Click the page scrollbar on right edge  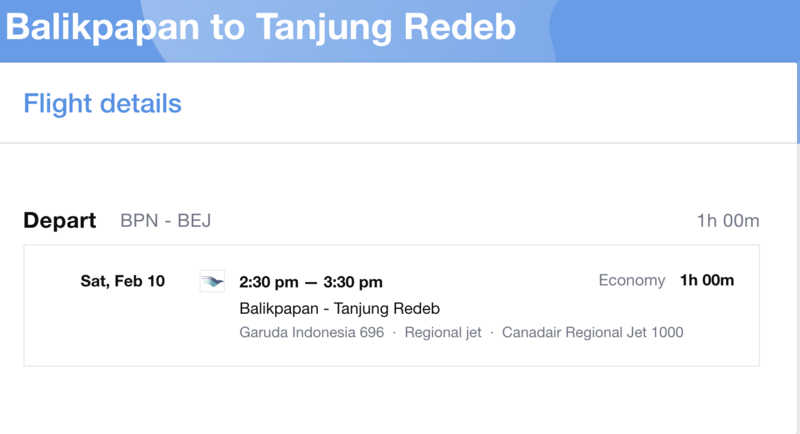[x=798, y=102]
